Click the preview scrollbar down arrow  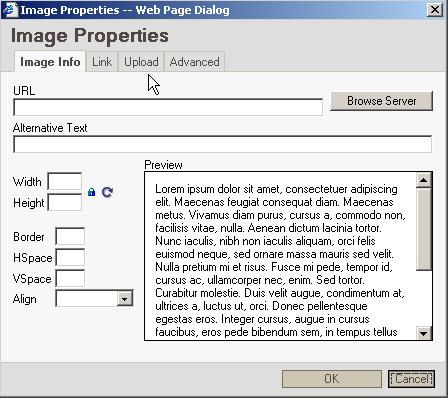pos(424,333)
